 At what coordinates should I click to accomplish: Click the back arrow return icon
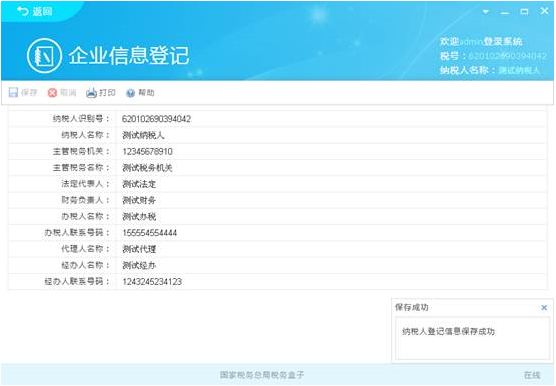click(22, 11)
